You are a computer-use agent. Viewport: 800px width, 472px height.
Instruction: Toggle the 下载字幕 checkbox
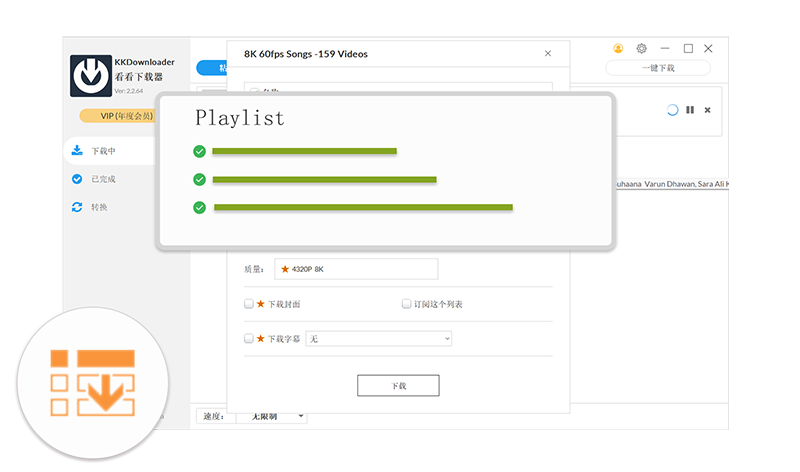[x=249, y=339]
